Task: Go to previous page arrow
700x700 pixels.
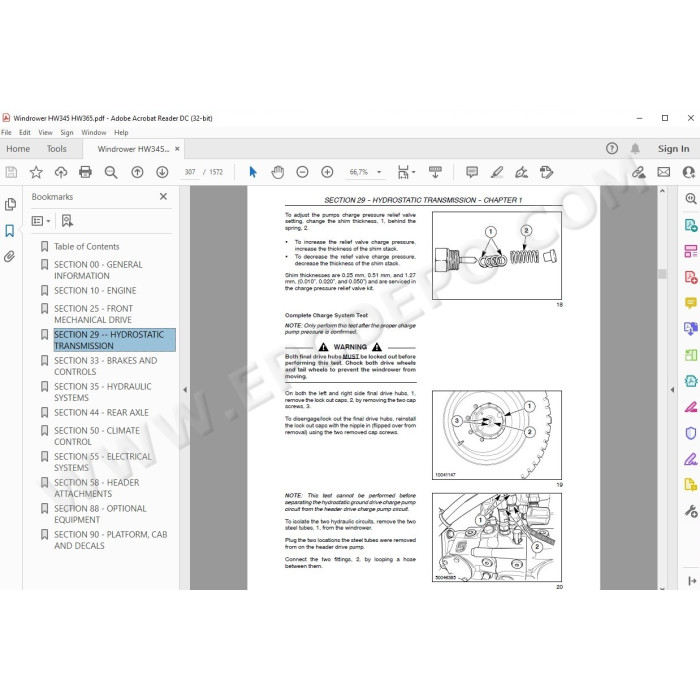Action: [138, 172]
